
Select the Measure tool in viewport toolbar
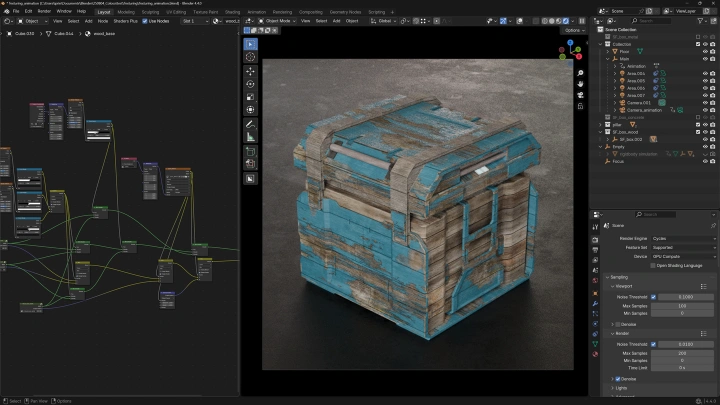250,136
